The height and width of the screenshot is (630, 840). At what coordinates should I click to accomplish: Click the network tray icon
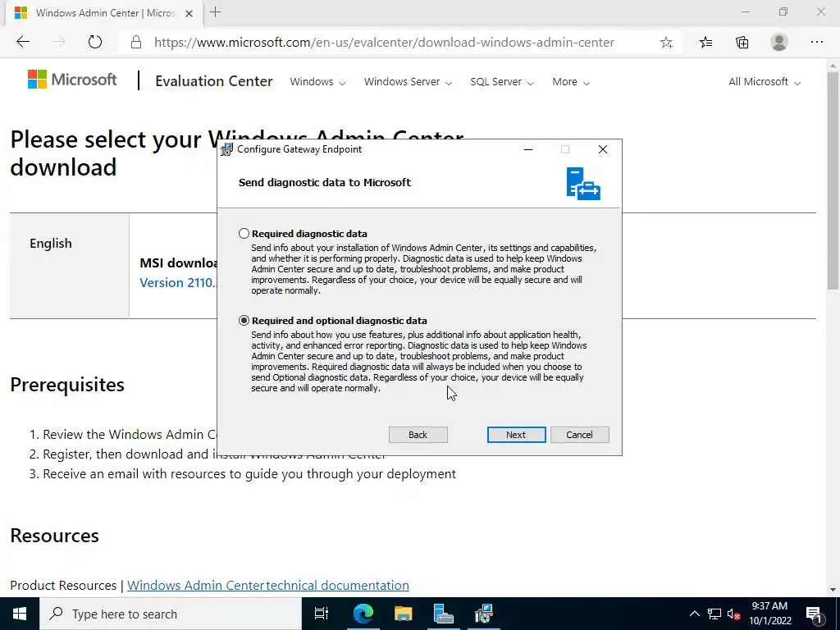(714, 614)
